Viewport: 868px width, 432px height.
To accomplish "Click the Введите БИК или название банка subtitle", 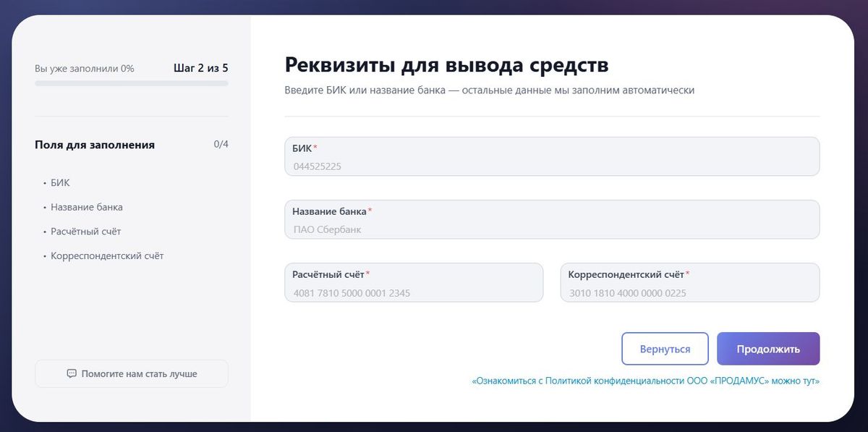I will point(490,90).
